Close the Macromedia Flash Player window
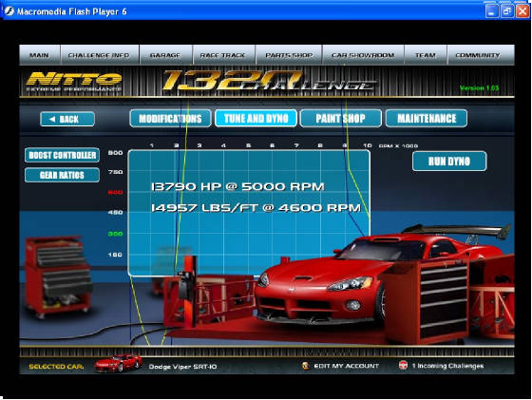The height and width of the screenshot is (400, 532). [x=522, y=11]
